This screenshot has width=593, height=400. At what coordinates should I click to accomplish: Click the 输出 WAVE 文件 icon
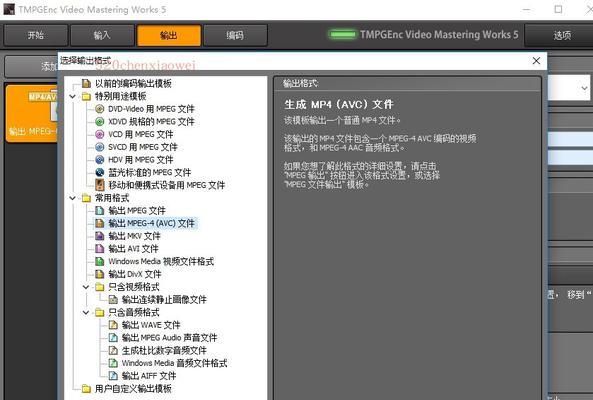point(113,325)
